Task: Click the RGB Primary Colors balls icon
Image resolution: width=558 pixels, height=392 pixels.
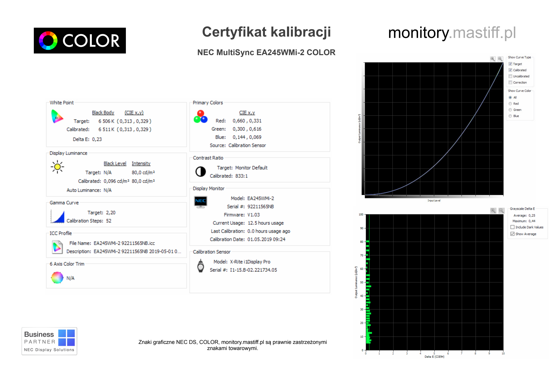Action: (x=201, y=117)
